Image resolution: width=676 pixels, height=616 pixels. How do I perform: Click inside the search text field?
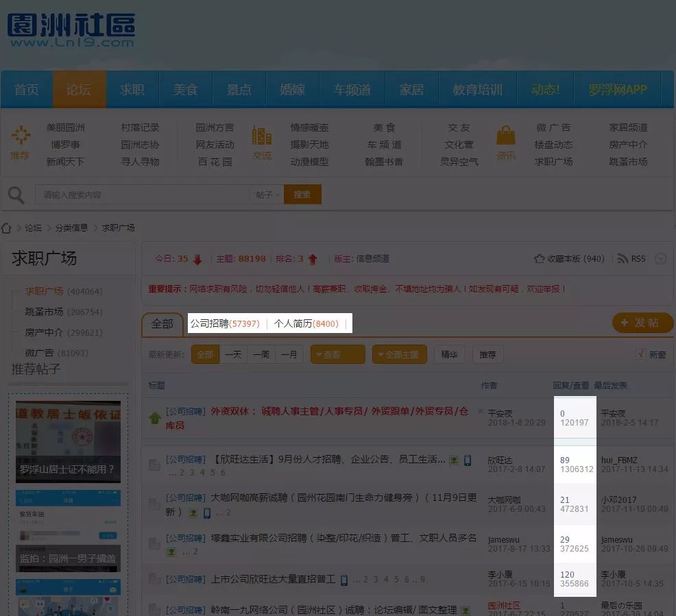click(x=143, y=195)
